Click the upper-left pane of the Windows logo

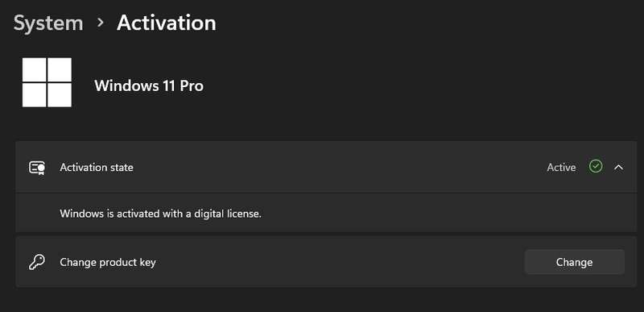pyautogui.click(x=34, y=69)
